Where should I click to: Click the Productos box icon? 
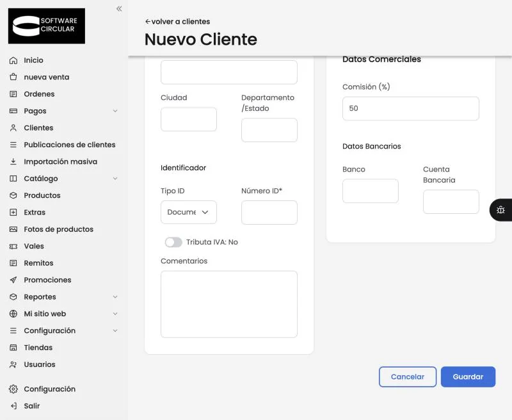tap(13, 195)
